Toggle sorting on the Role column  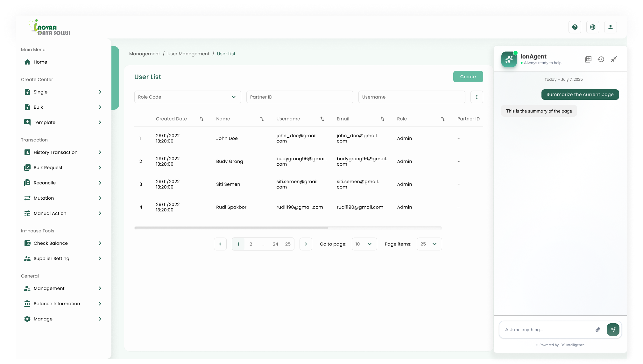442,119
